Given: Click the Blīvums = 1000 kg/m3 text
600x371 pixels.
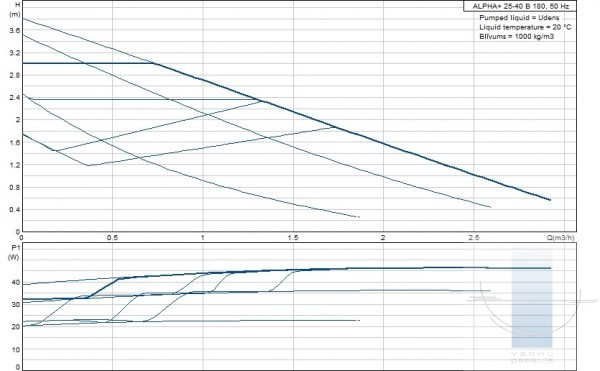Looking at the screenshot, I should point(516,36).
